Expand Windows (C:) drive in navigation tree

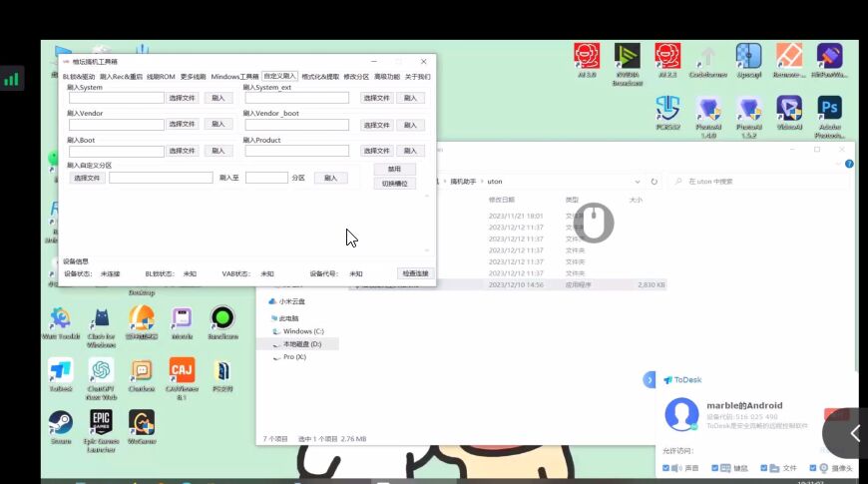tap(264, 331)
